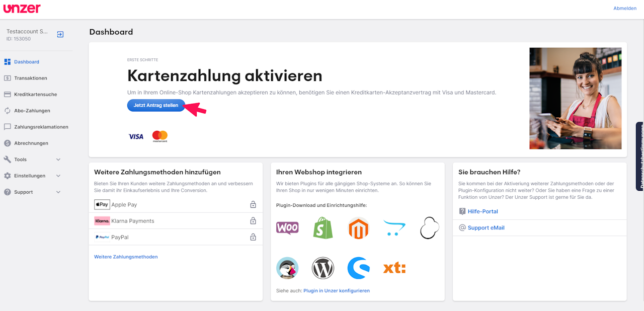Click the lock icon for Apple Pay
644x311 pixels.
[x=253, y=205]
